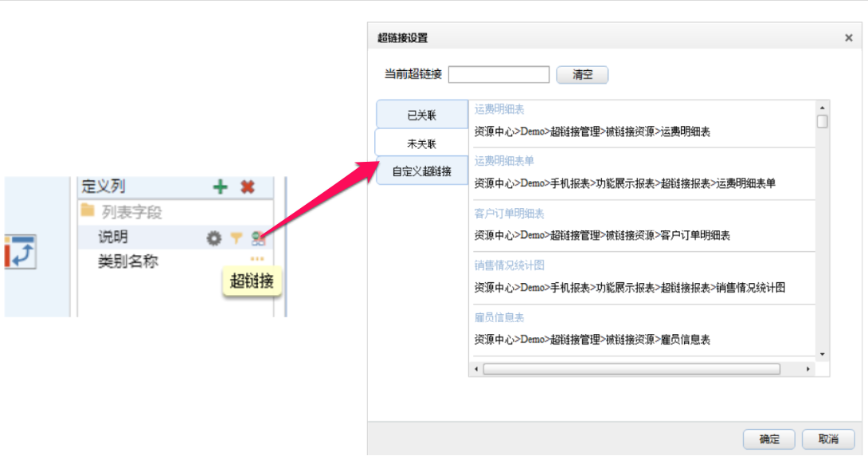Add a new defined column with plus icon
Viewport: 868px width, 456px height.
(221, 187)
